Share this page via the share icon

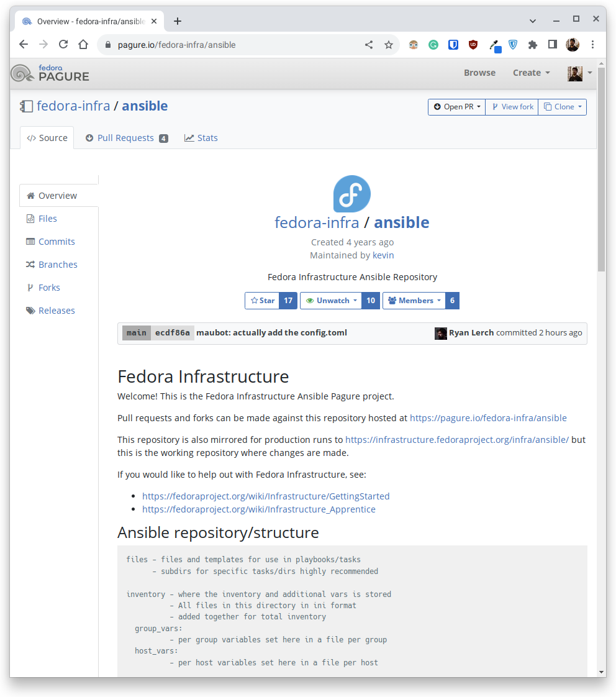pyautogui.click(x=369, y=45)
